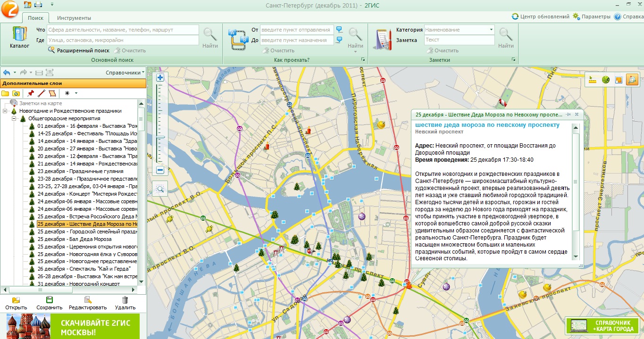Pick destination point on map (До field icon)
The width and height of the screenshot is (644, 339).
tap(339, 40)
